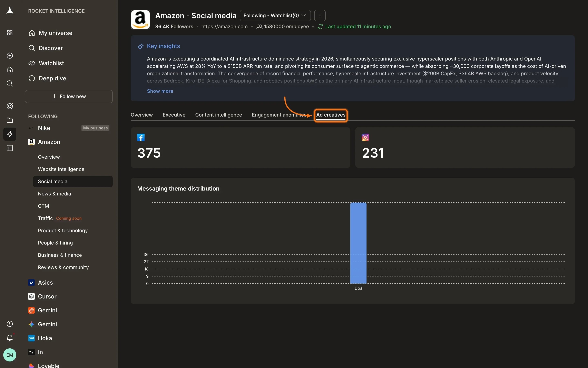Select the Social media sidebar item
Screen dimensions: 588x368
click(73, 182)
